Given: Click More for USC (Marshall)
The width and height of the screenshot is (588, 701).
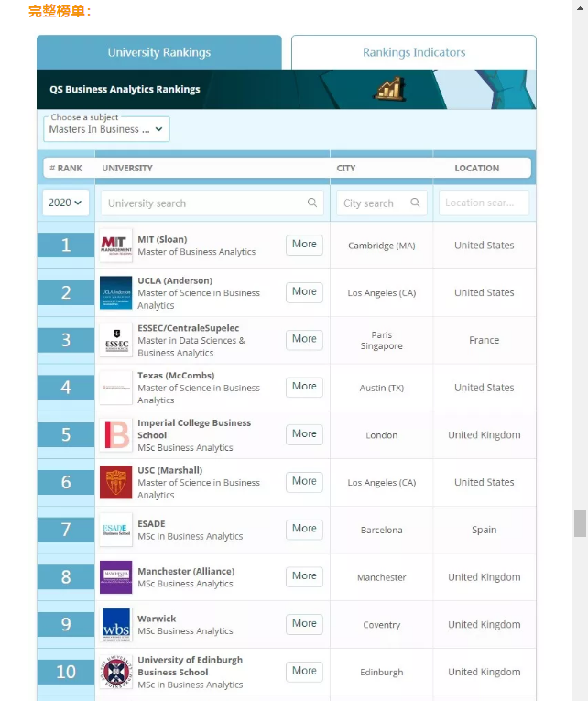Looking at the screenshot, I should (304, 481).
